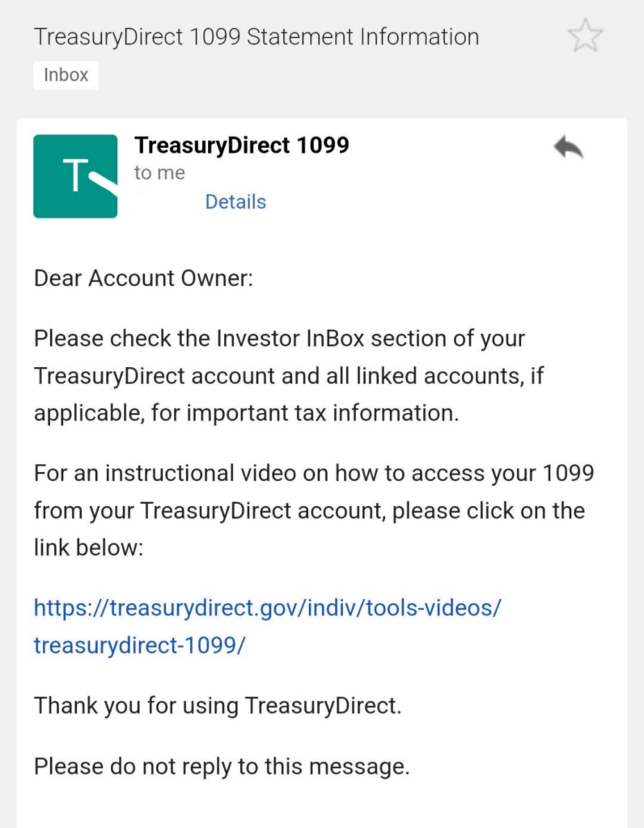Viewport: 644px width, 828px height.
Task: Tap the reply arrow icon
Action: click(x=568, y=148)
